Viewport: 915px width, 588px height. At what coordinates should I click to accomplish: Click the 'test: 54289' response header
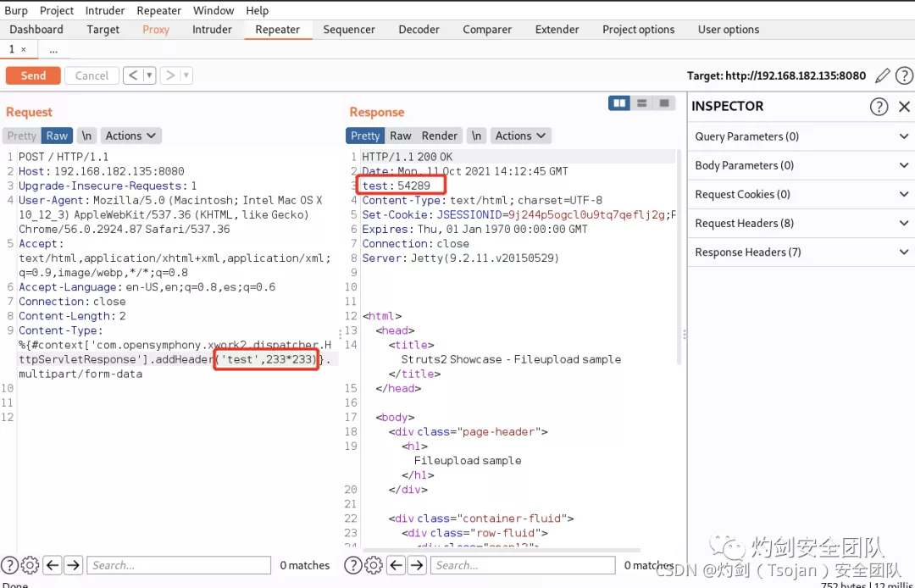click(396, 186)
